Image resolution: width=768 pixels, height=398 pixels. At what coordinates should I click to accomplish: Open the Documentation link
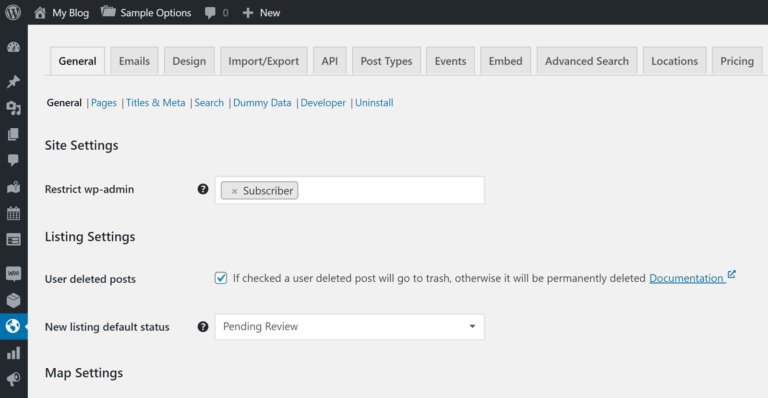pos(687,278)
